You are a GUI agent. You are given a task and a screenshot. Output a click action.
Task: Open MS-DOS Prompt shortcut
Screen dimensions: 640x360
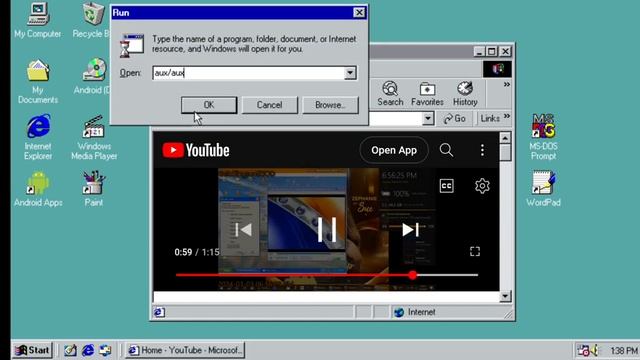[x=543, y=137]
